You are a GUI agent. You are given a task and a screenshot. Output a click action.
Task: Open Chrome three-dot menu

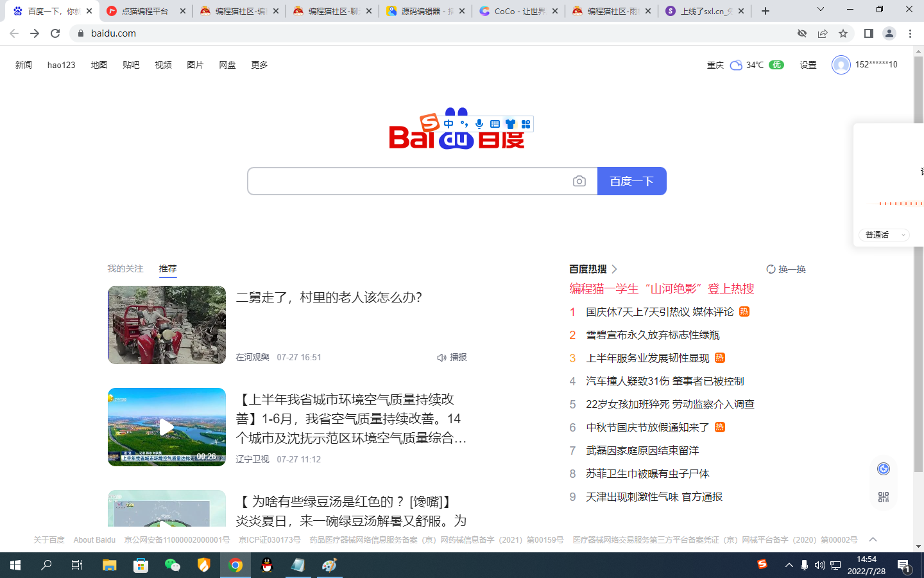point(910,33)
